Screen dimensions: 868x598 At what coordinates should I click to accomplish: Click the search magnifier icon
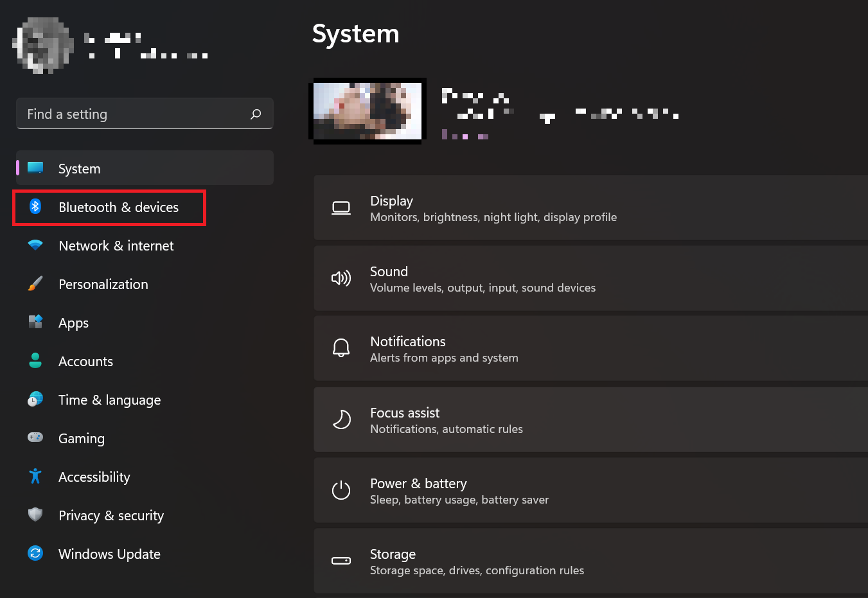256,114
